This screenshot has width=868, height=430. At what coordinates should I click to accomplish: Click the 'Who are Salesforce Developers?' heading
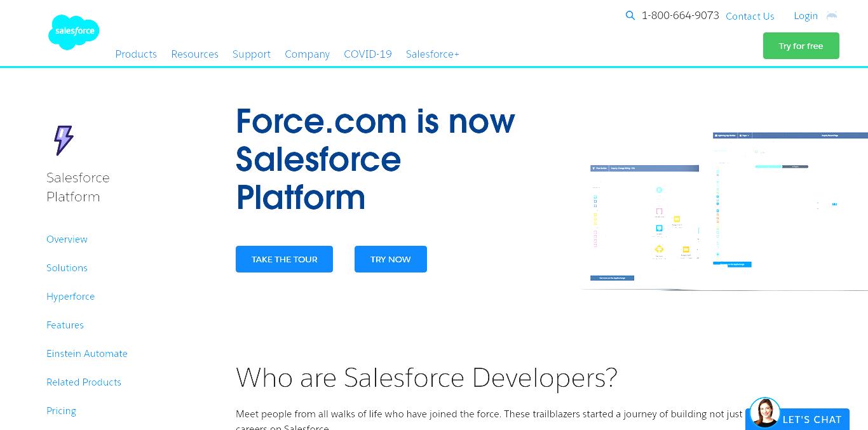click(426, 378)
